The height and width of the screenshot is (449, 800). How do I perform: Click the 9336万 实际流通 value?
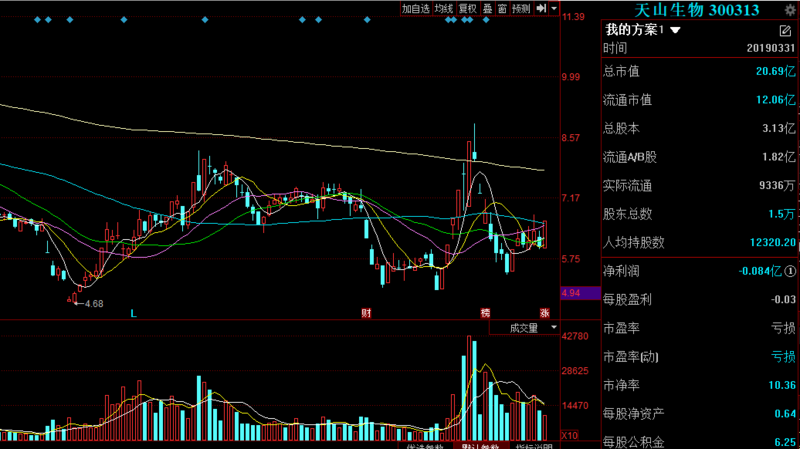777,185
